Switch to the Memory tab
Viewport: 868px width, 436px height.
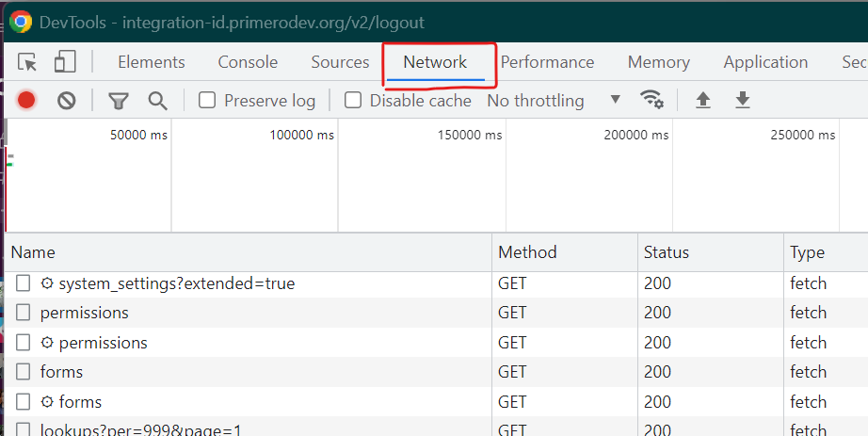[659, 62]
